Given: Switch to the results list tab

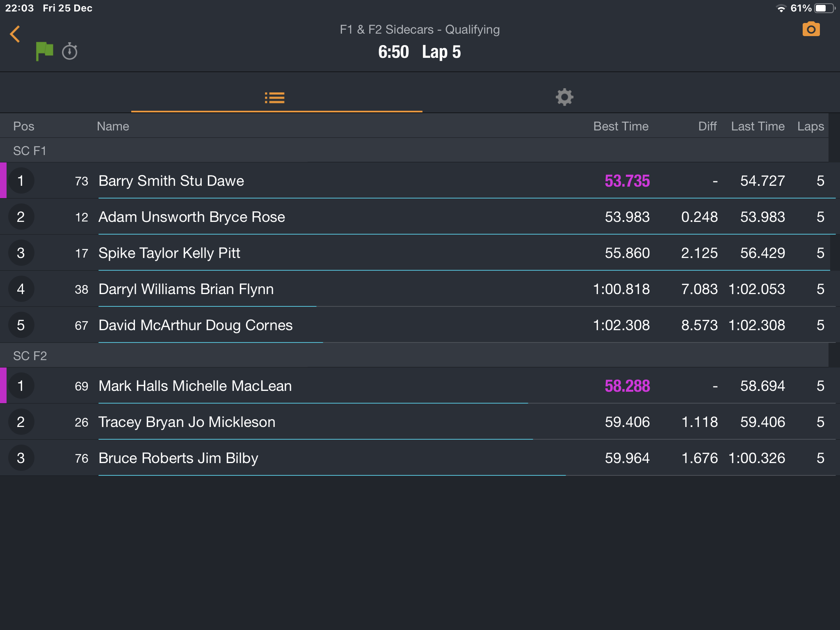Looking at the screenshot, I should [275, 98].
